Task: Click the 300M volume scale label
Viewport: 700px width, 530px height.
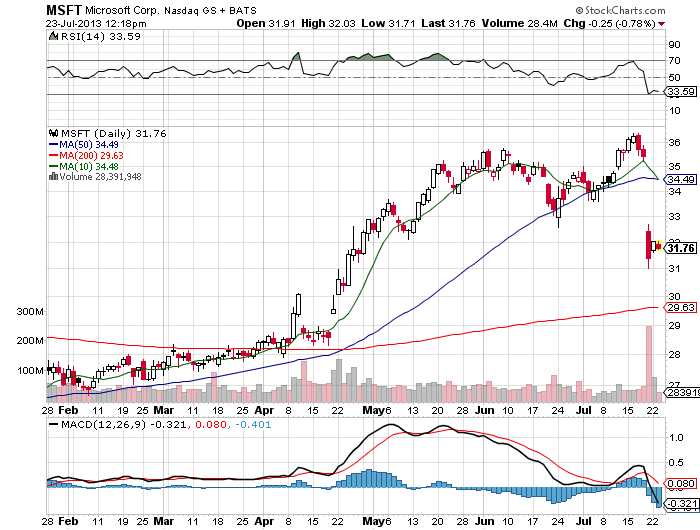Action: click(30, 311)
